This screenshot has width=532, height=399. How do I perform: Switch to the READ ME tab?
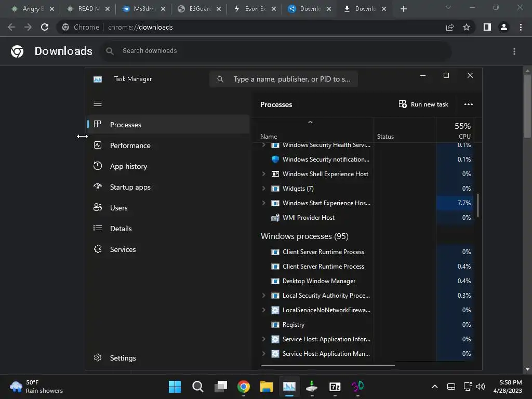89,9
